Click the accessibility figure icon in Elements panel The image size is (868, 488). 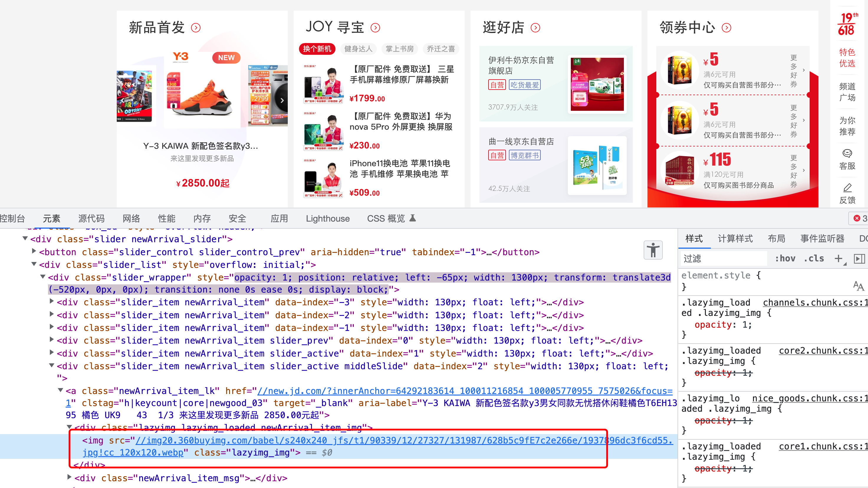coord(653,250)
